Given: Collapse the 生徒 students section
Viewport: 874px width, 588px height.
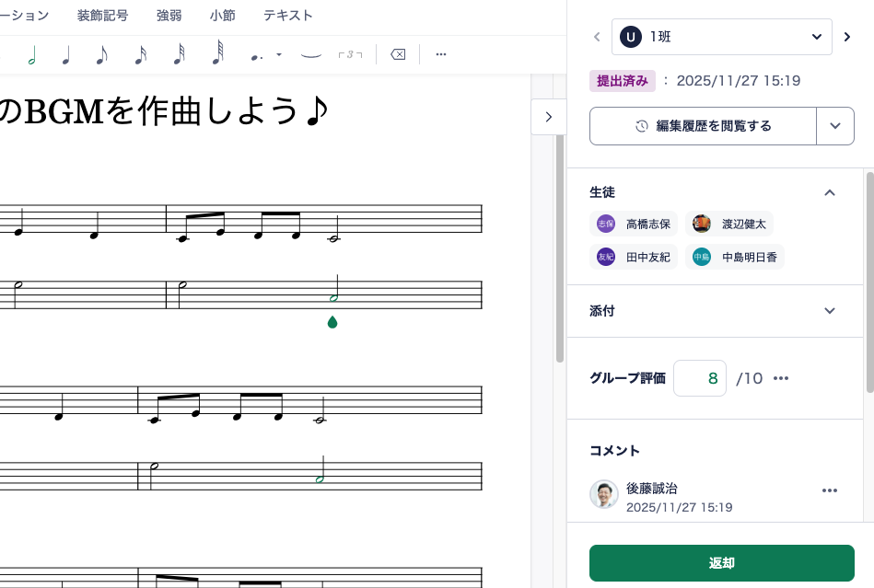Looking at the screenshot, I should [829, 193].
